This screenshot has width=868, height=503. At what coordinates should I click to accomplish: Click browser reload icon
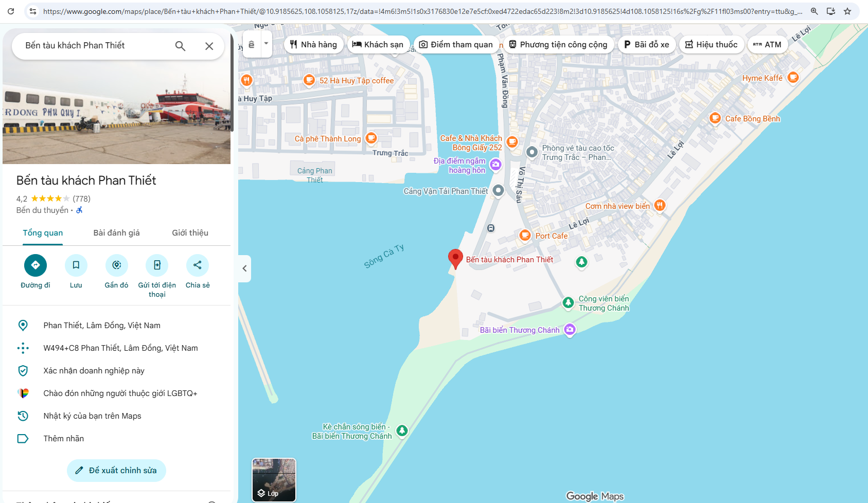[11, 11]
